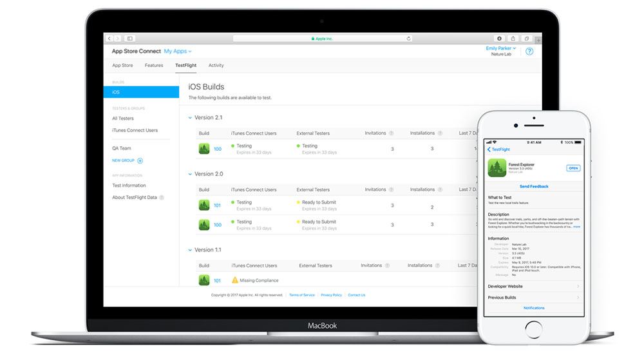The height and width of the screenshot is (357, 644).
Task: Open the Emily Parker account menu
Action: (x=500, y=48)
